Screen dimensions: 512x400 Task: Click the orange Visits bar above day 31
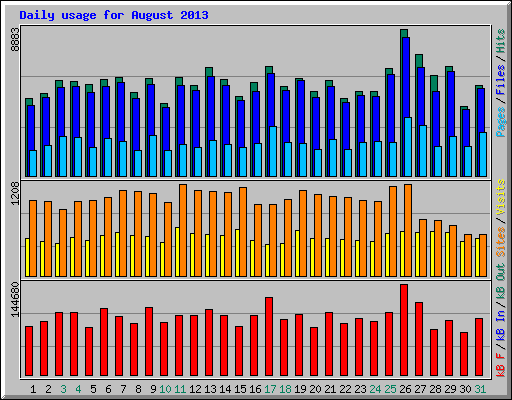pyautogui.click(x=483, y=255)
